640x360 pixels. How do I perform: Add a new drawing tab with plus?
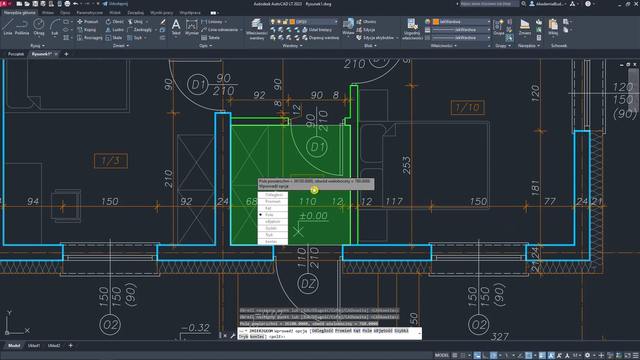(x=66, y=54)
